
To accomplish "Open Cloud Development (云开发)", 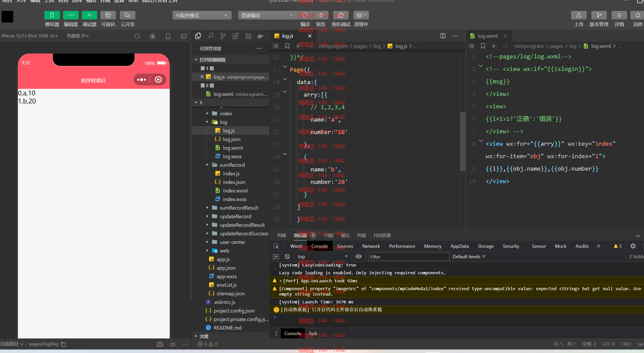I will click(127, 15).
